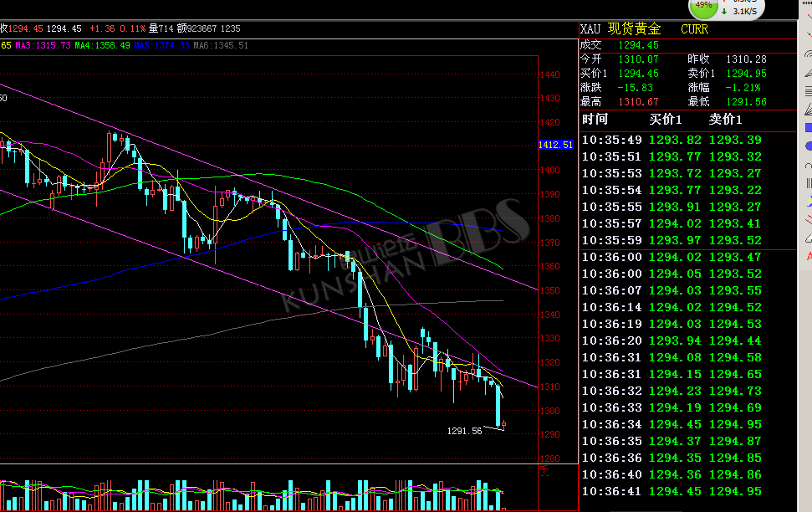This screenshot has height=512, width=812.
Task: Click the blue 1412.51 price marker on axis
Action: coord(555,145)
